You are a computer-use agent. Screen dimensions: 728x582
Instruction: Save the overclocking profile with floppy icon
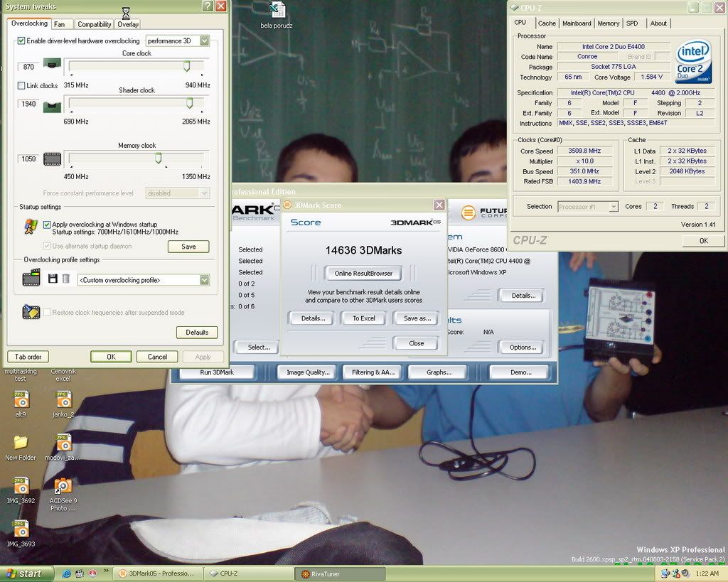coord(53,279)
